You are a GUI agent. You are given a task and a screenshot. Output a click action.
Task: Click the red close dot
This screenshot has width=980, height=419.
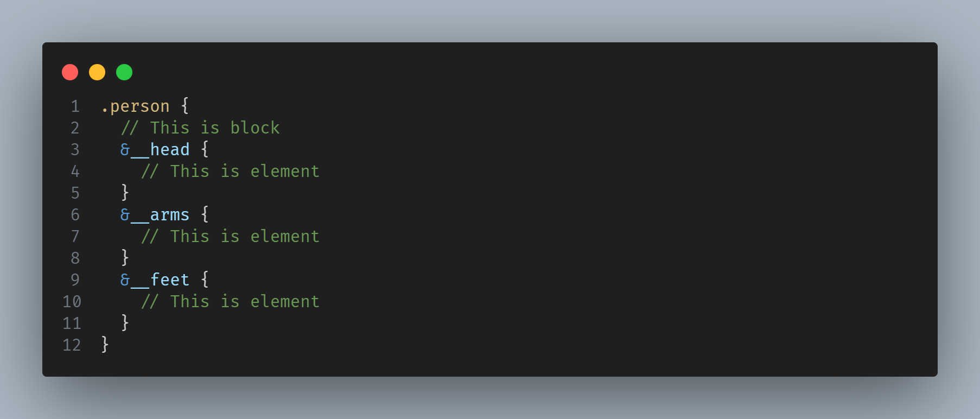pyautogui.click(x=70, y=72)
